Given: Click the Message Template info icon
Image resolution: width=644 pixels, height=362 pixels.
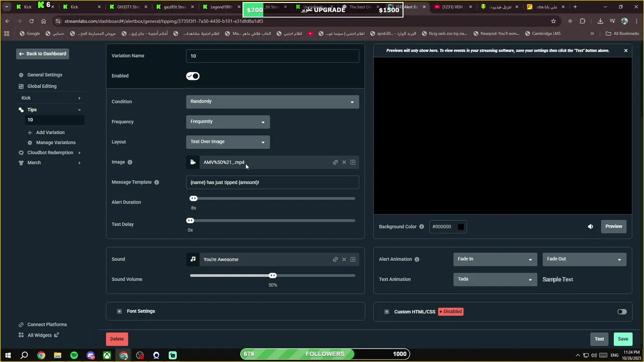Looking at the screenshot, I should (x=156, y=182).
